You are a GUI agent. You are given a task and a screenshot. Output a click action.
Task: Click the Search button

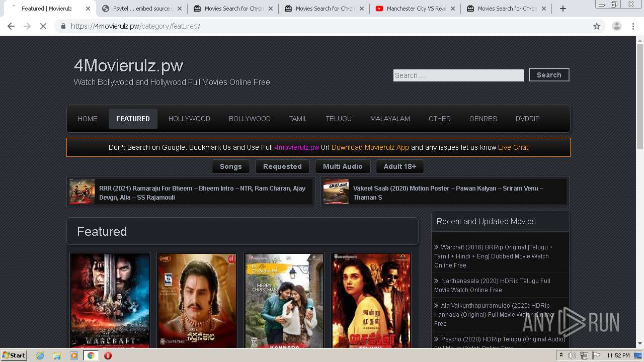(x=549, y=75)
